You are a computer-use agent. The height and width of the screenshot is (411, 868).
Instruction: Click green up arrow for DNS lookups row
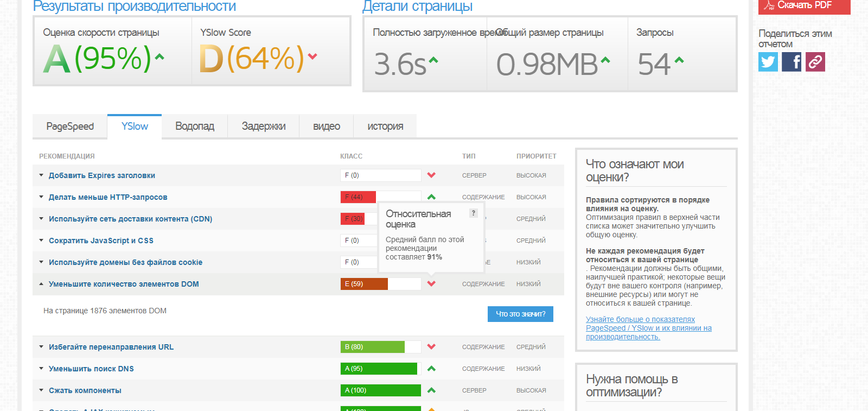tap(431, 369)
